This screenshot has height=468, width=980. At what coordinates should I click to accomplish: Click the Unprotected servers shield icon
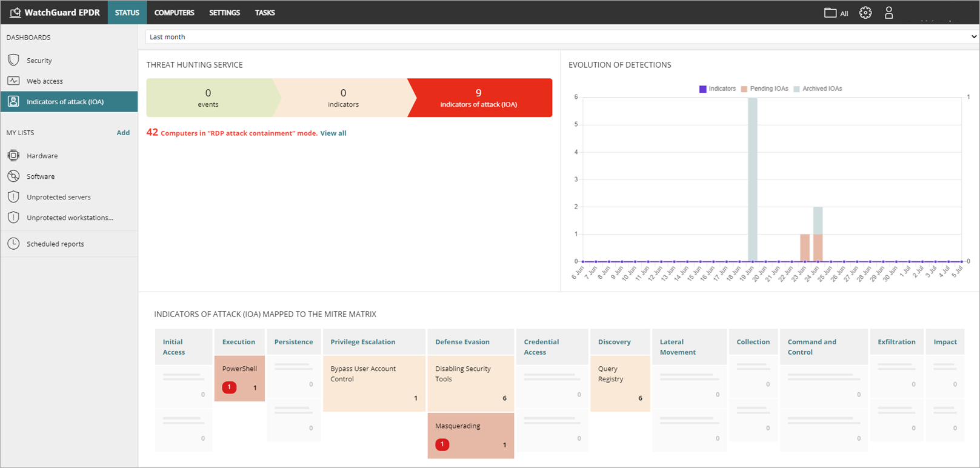(x=13, y=197)
